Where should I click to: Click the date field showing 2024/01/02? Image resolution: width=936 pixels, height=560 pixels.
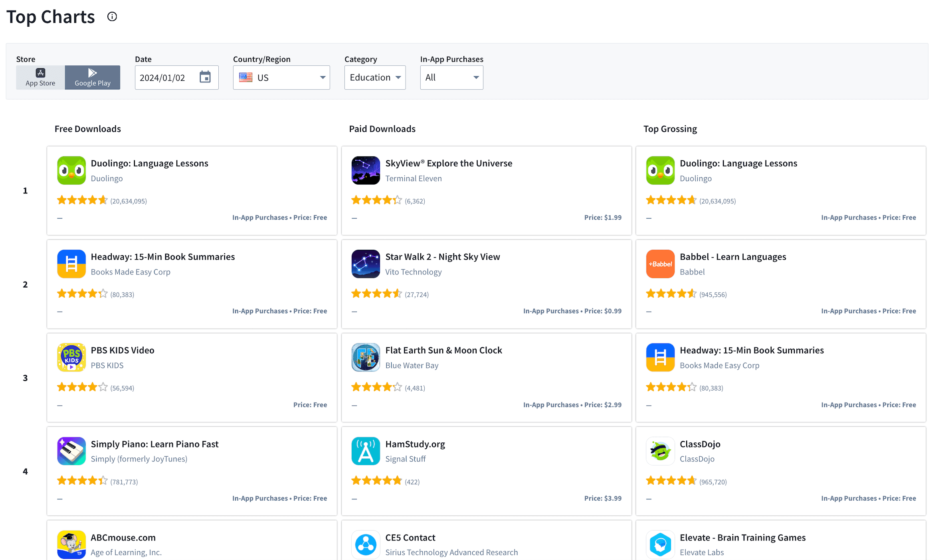162,77
